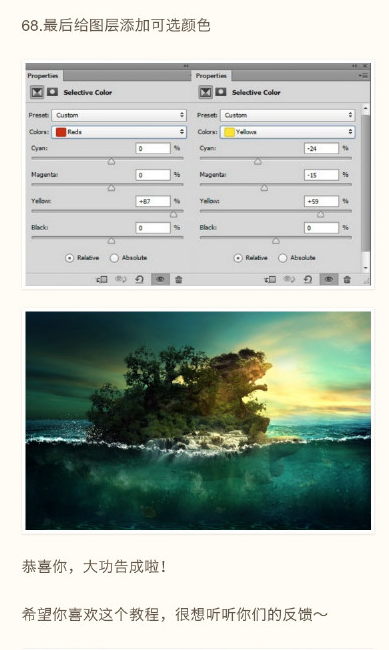Click the Black value field for Reds
The image size is (389, 650).
pos(153,228)
